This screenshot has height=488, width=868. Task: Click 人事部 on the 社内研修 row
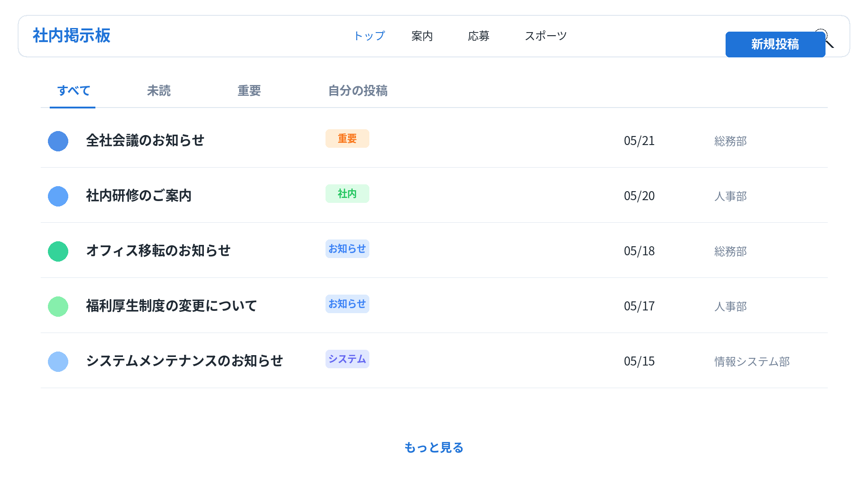731,197
